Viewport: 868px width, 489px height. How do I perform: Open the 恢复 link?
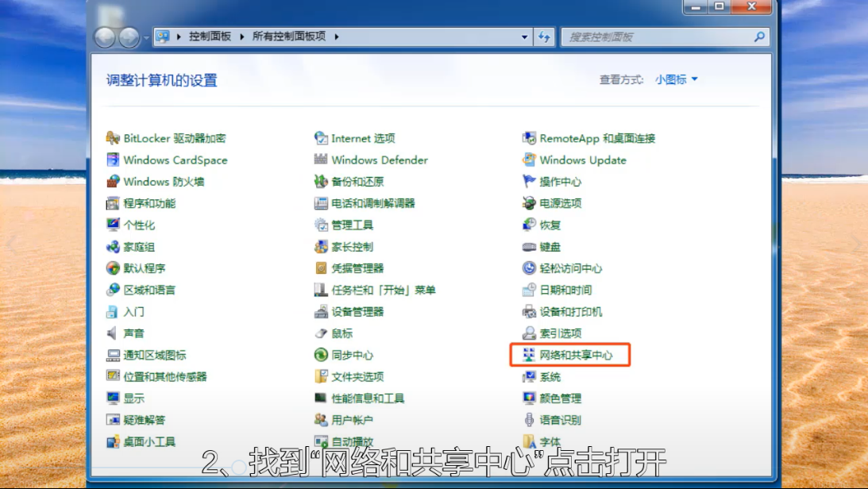(550, 225)
